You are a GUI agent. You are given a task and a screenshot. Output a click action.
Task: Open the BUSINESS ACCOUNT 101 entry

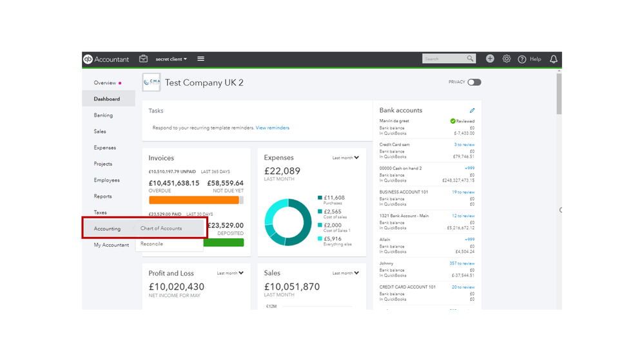404,192
